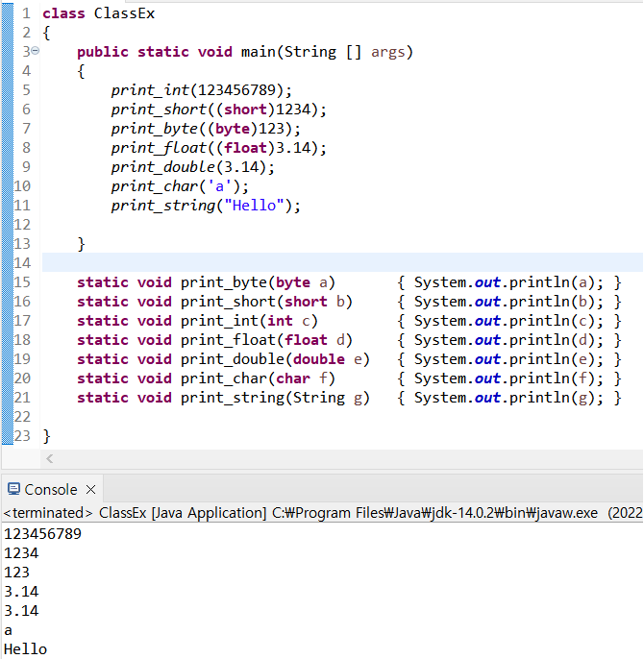Switch to the Console tab

pos(51,490)
